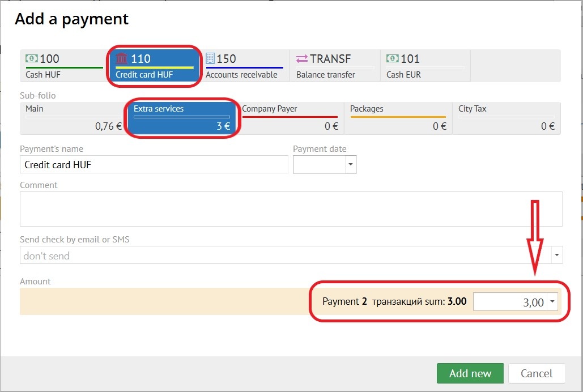
Task: Click the Cancel button
Action: [537, 373]
